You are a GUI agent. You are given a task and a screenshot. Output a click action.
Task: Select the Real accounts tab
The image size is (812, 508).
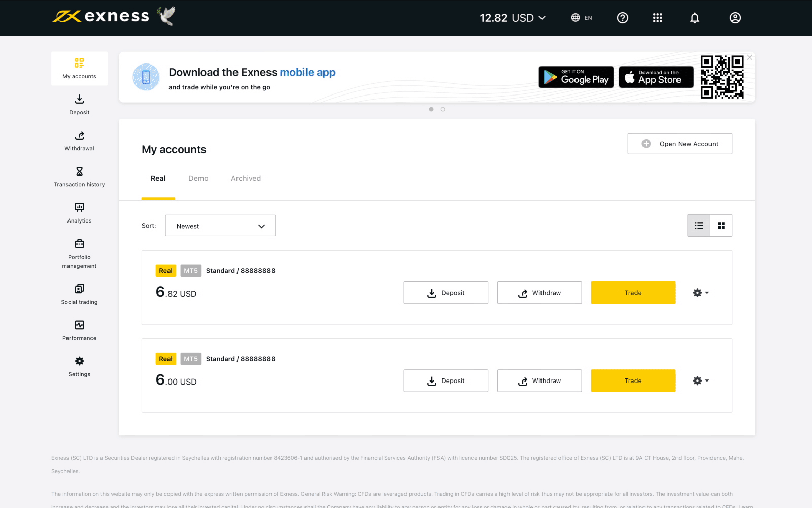tap(158, 178)
